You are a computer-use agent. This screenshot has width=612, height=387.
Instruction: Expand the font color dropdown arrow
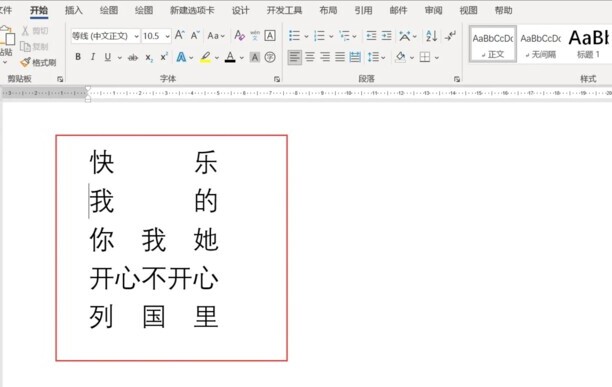point(242,58)
